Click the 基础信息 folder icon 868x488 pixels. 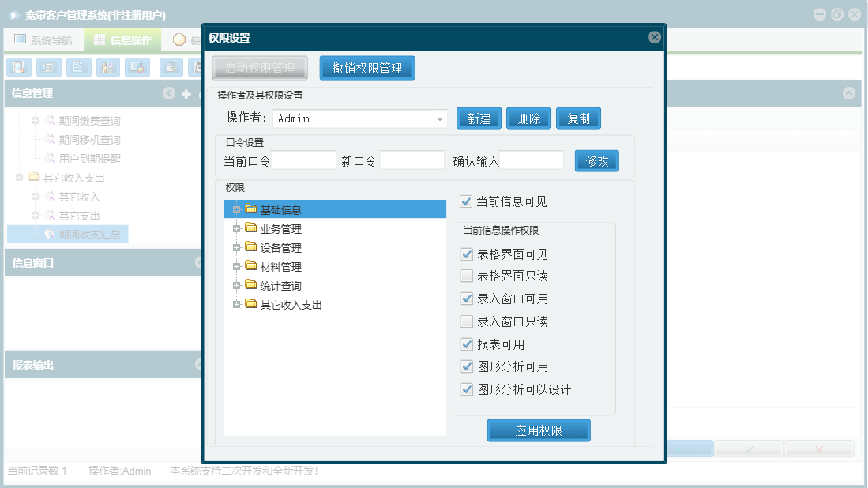[x=251, y=209]
